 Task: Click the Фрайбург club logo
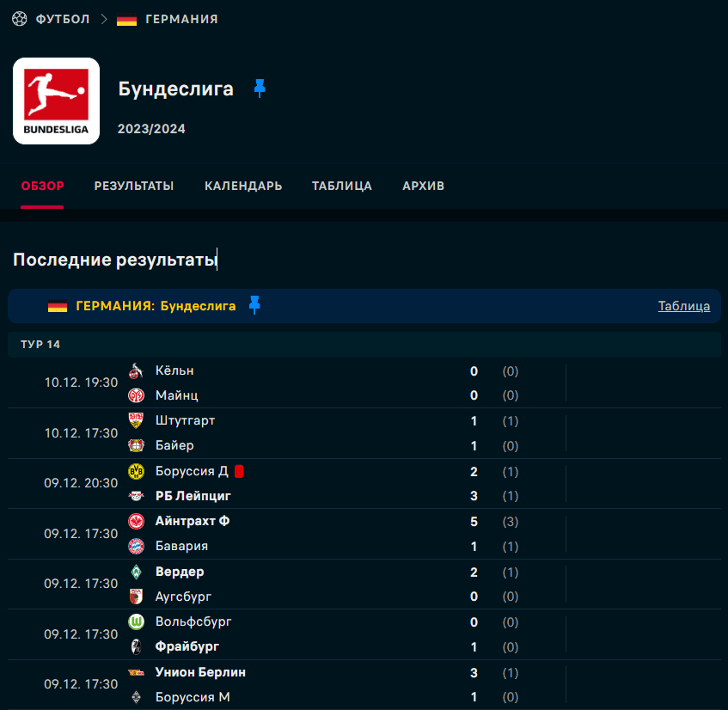click(x=136, y=646)
